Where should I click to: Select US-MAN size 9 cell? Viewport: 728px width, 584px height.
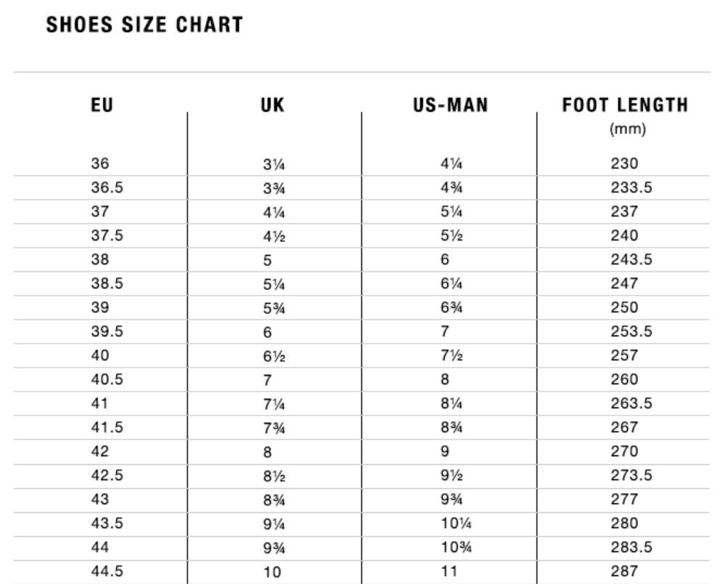[445, 451]
